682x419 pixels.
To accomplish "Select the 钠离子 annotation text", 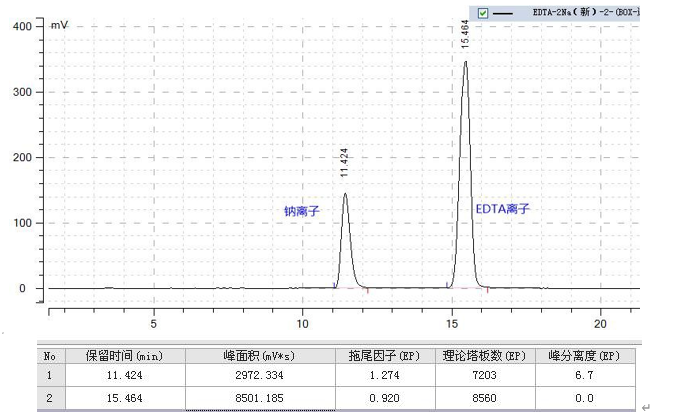I will coord(301,211).
